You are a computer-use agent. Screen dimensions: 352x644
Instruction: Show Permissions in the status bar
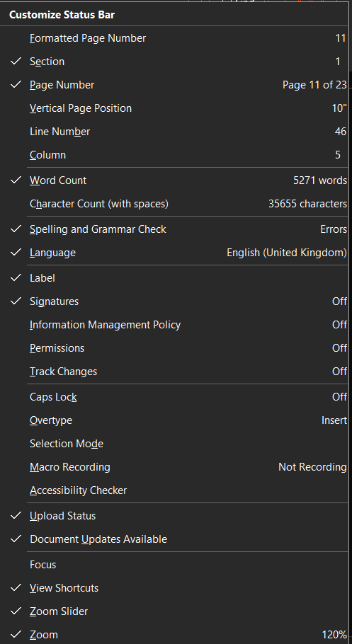[174, 348]
